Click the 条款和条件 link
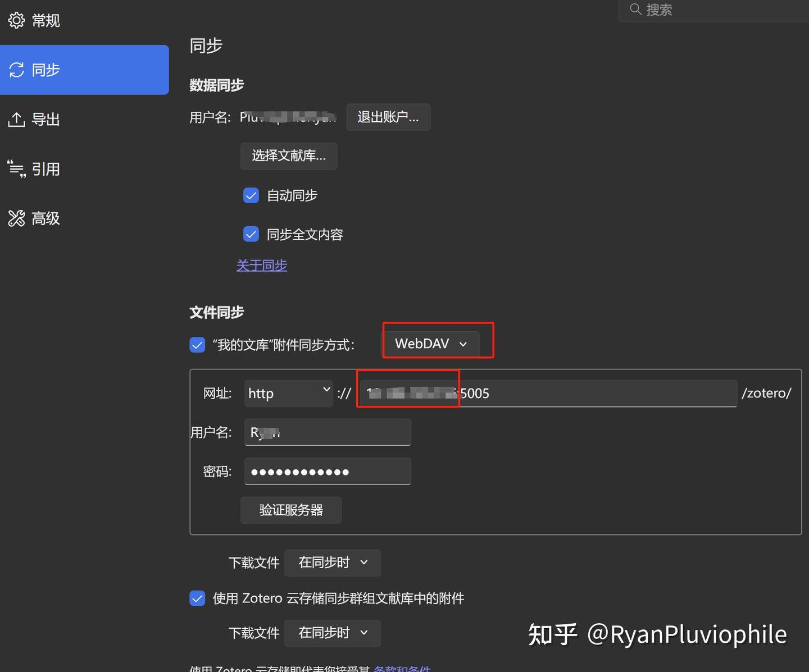Viewport: 809px width, 672px height. pos(403,669)
